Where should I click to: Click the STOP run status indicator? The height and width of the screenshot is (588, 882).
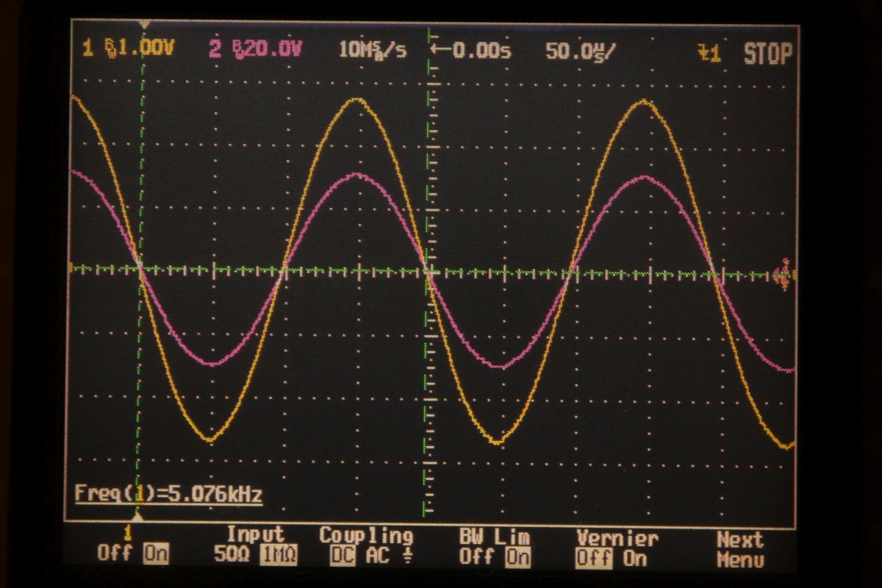coord(767,54)
